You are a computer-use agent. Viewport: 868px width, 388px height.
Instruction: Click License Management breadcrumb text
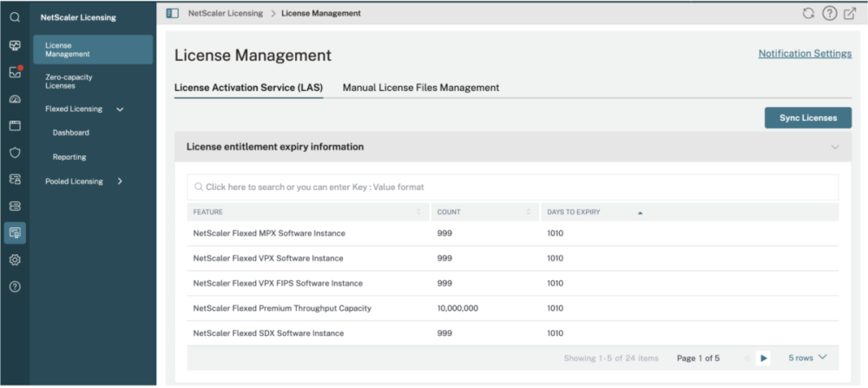click(321, 13)
